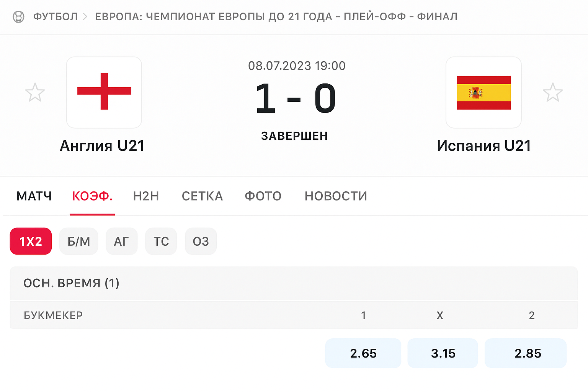Screen dimensions: 588x392
Task: Expand the ОСН. ВРЕМЯ (1) section
Action: (x=71, y=284)
